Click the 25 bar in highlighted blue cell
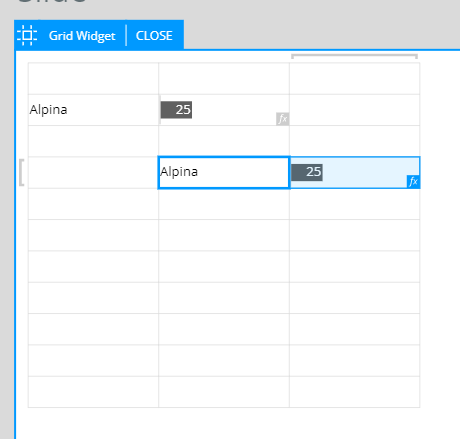 click(x=307, y=172)
